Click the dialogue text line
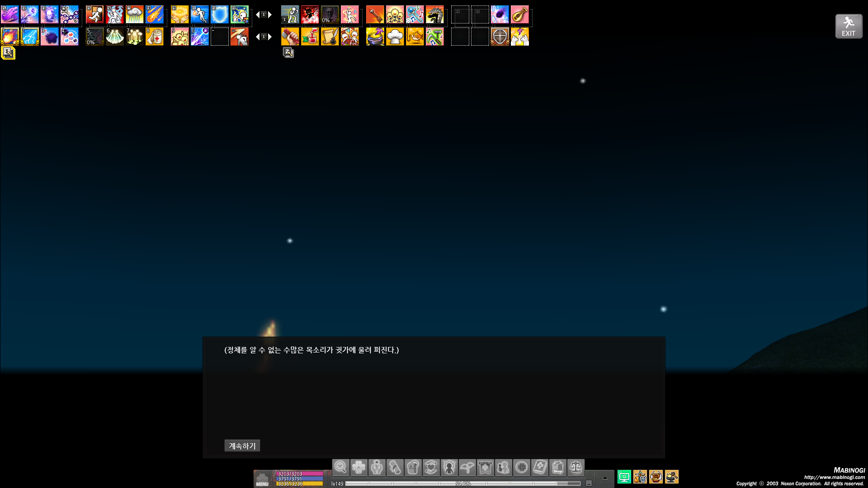This screenshot has width=868, height=488. click(311, 350)
